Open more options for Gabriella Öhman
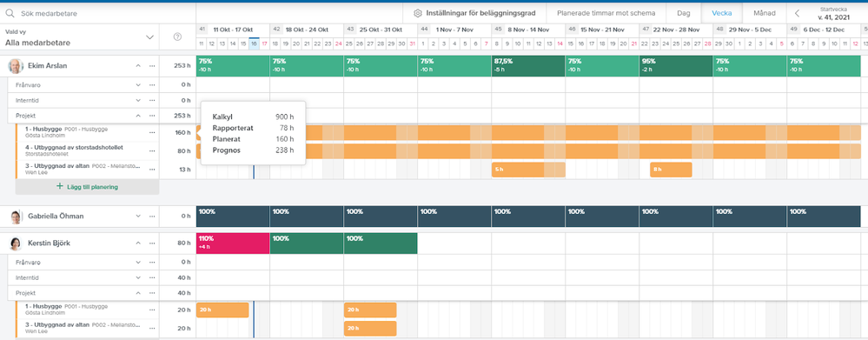This screenshot has height=340, width=868. [152, 216]
